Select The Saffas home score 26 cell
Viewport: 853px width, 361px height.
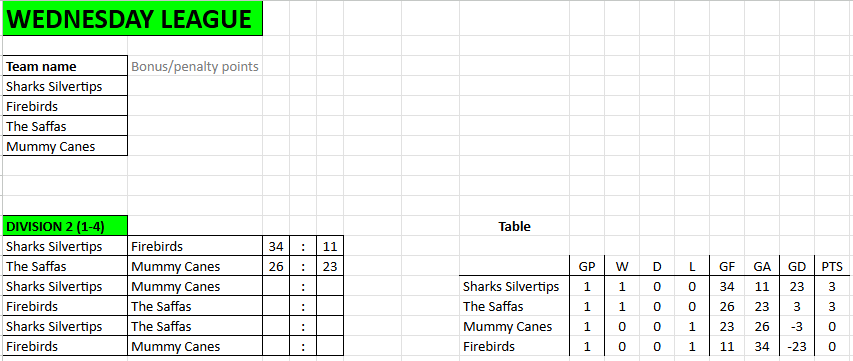tap(276, 266)
